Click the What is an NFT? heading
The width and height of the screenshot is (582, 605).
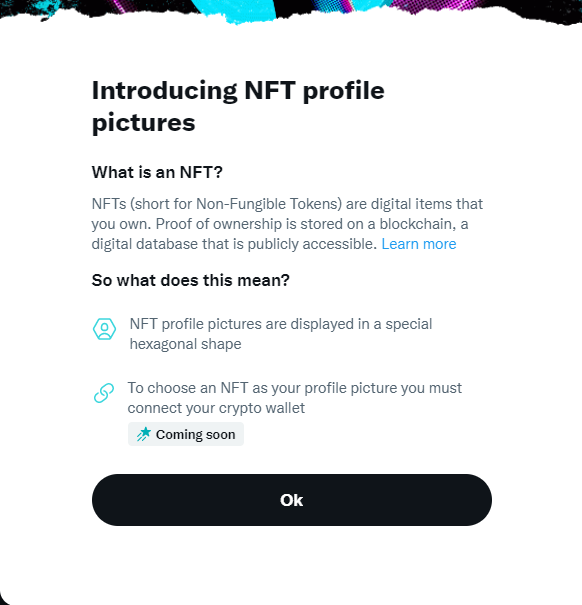coord(157,172)
